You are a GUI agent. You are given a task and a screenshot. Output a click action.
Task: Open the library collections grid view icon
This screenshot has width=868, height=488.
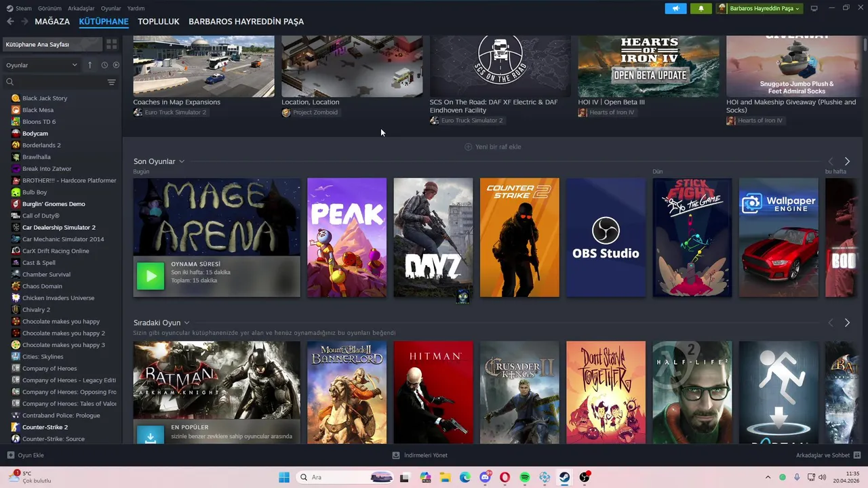(x=111, y=44)
